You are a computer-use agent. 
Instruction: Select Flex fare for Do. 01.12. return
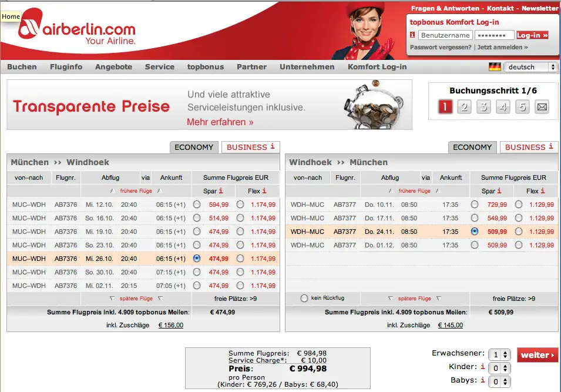click(x=519, y=245)
